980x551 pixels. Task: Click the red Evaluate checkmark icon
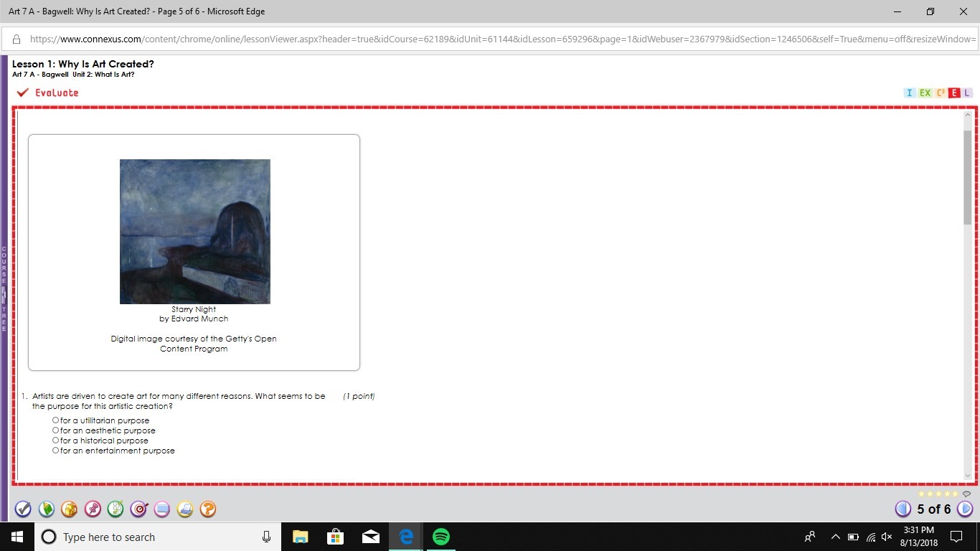pyautogui.click(x=23, y=93)
